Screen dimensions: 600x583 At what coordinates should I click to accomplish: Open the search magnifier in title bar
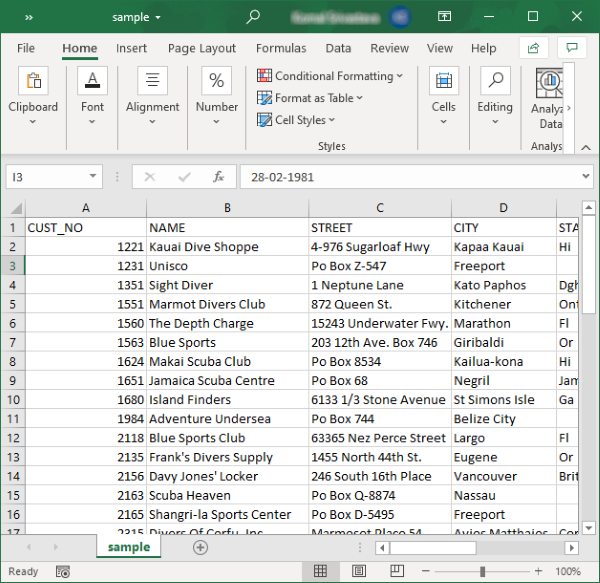click(254, 17)
